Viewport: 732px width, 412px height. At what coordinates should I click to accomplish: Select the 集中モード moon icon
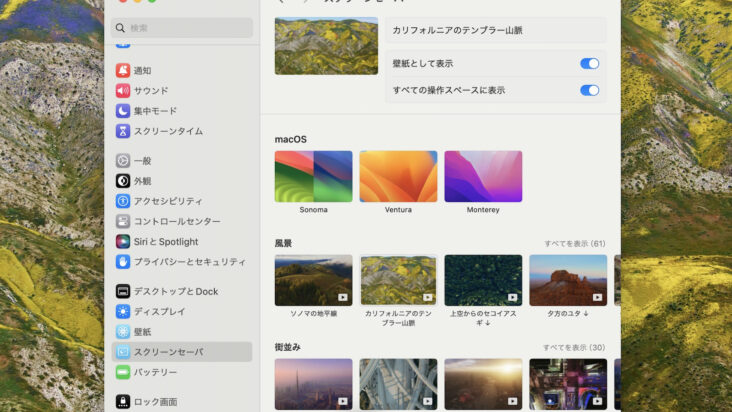123,111
